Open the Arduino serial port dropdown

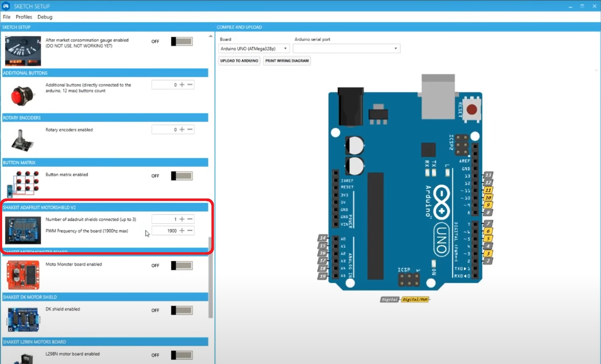coord(346,48)
